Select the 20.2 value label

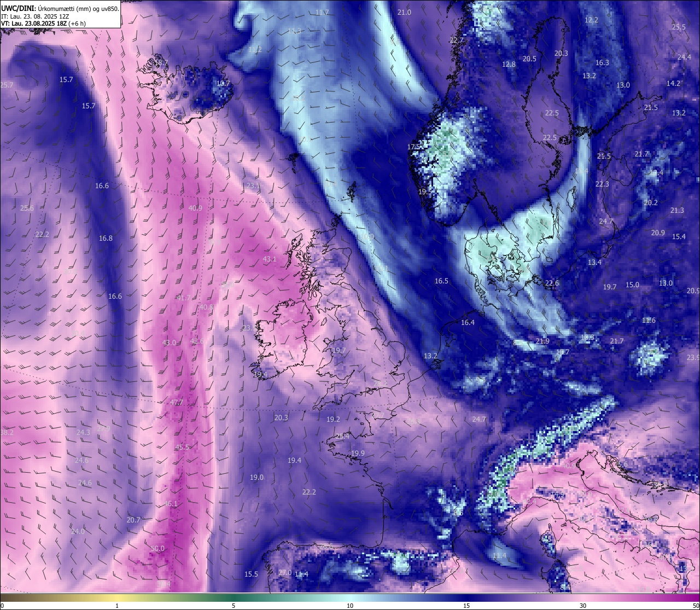tap(651, 202)
